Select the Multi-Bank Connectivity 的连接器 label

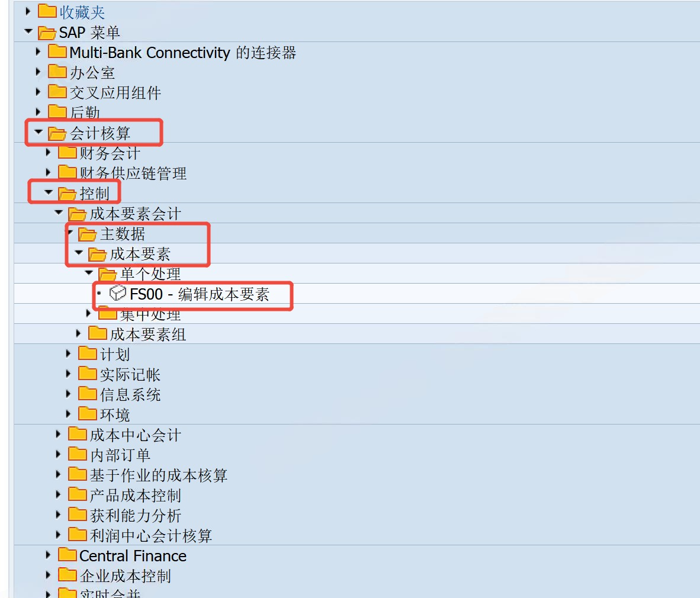(x=183, y=53)
